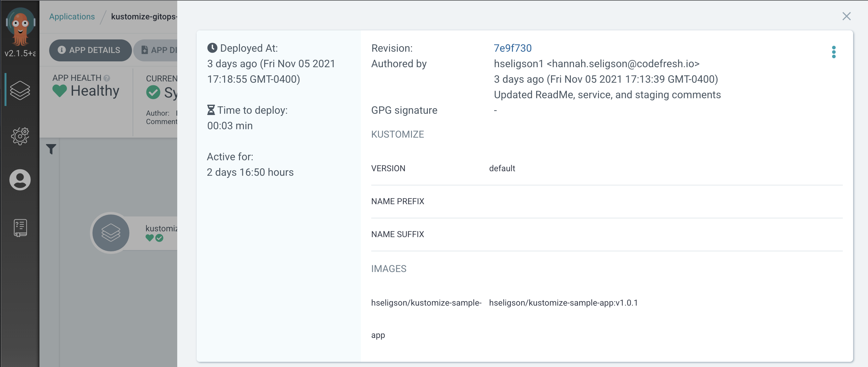Click the Healthy status text
The image size is (868, 367).
pos(95,91)
